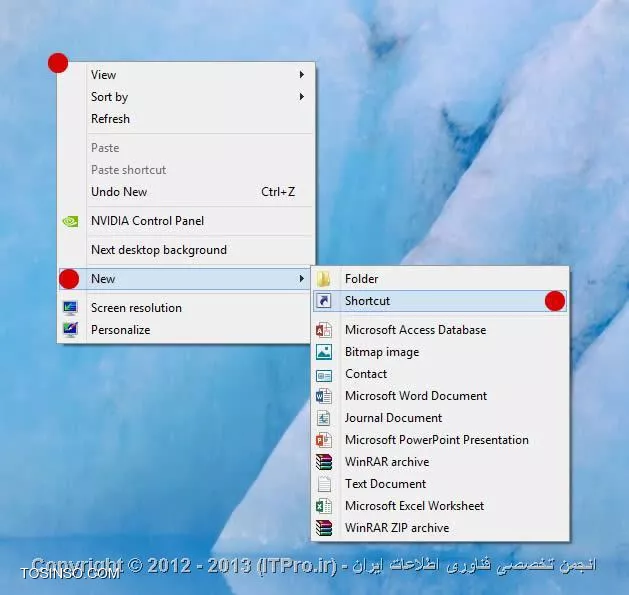Screen dimensions: 629x595
Task: Click the Microsoft Access Database icon
Action: [324, 330]
